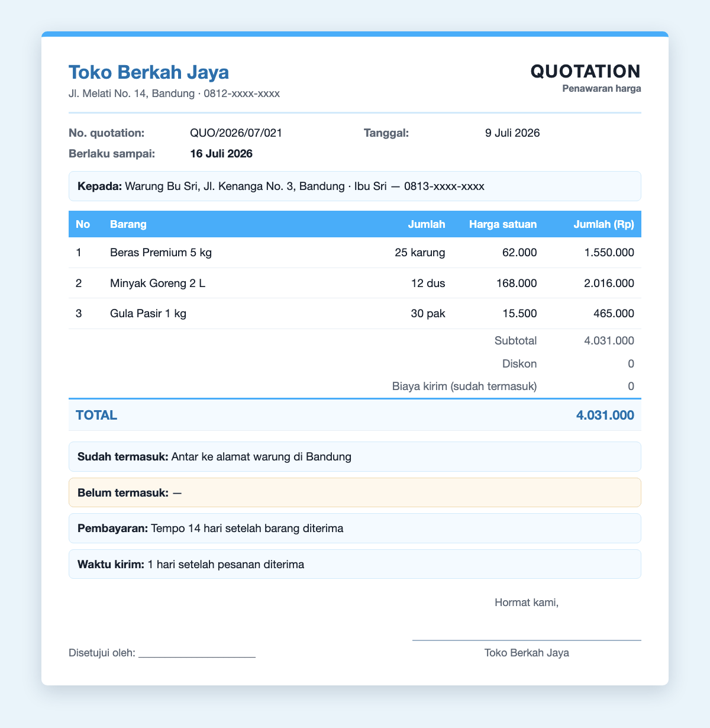Click the quantity 30 pak
The height and width of the screenshot is (728, 710).
tap(427, 314)
